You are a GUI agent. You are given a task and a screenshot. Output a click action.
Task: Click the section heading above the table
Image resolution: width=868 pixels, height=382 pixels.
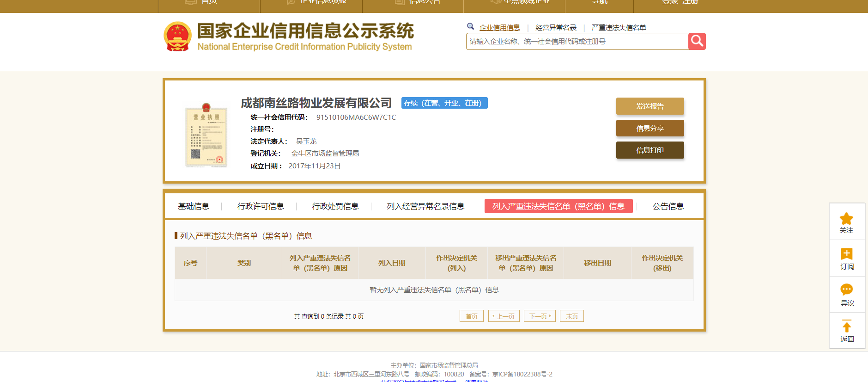click(246, 236)
